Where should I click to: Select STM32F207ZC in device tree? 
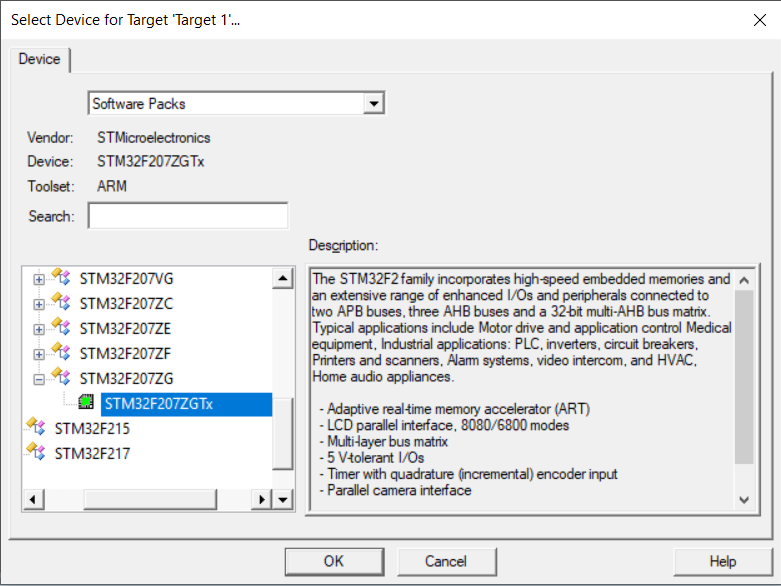click(x=127, y=304)
